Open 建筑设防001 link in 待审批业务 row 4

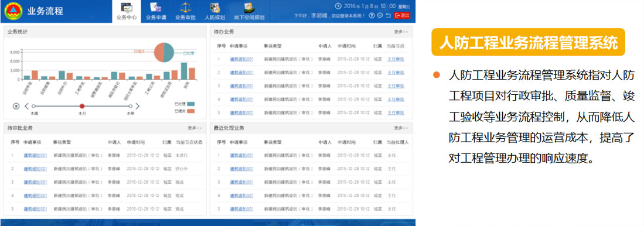point(35,195)
